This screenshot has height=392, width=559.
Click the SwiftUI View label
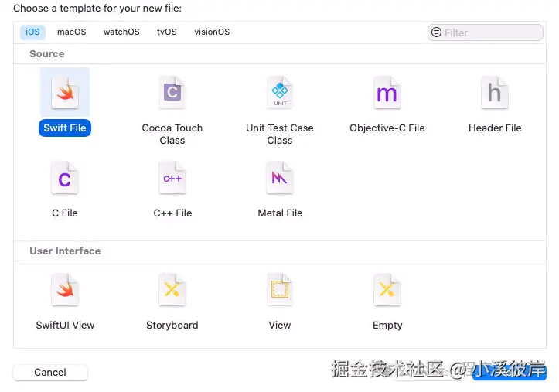(x=65, y=326)
